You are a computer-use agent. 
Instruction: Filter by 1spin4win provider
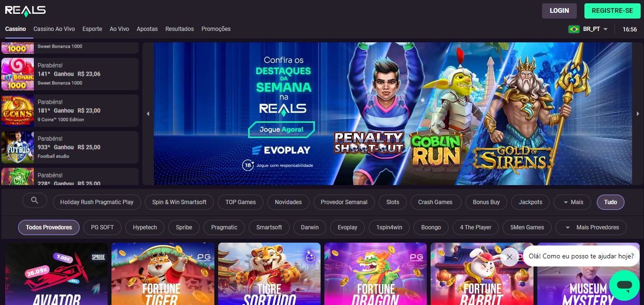(x=389, y=227)
